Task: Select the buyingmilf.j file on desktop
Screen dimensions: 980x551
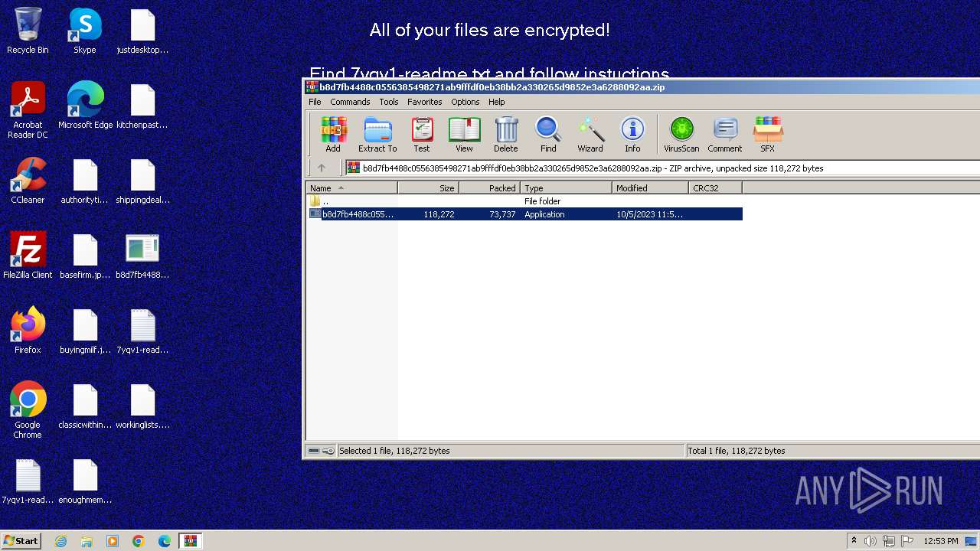Action: coord(85,331)
